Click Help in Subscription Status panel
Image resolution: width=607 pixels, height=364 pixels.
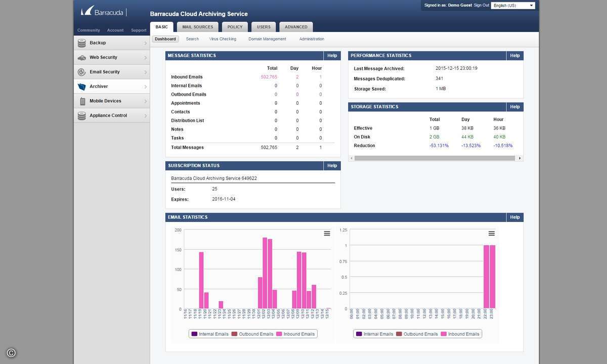[332, 165]
